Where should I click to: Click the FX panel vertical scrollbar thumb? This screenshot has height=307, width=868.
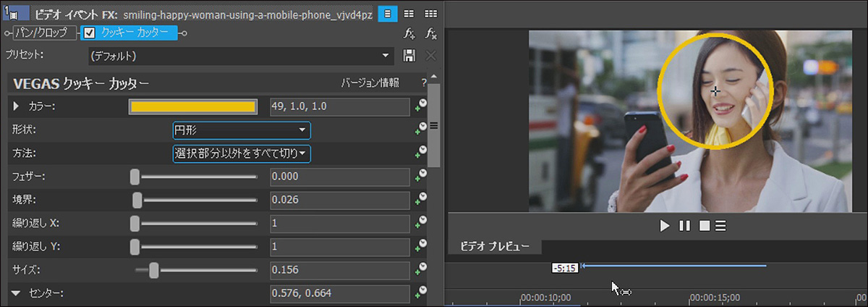click(435, 125)
